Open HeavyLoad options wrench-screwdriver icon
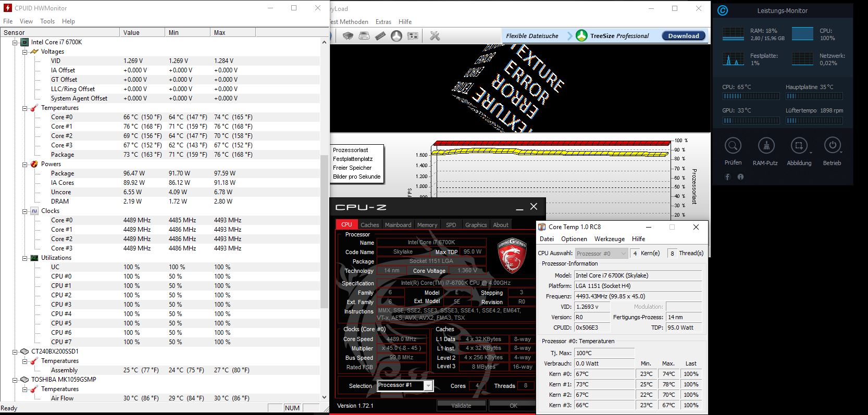The width and height of the screenshot is (868, 415). click(435, 36)
